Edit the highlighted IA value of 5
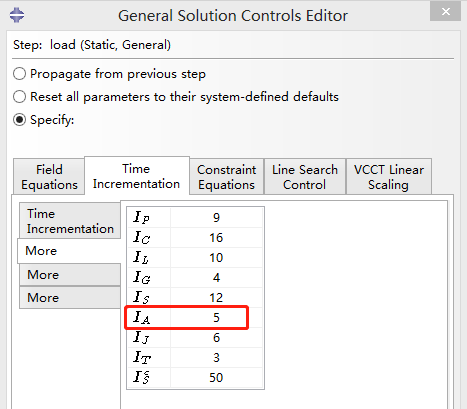 [x=216, y=318]
